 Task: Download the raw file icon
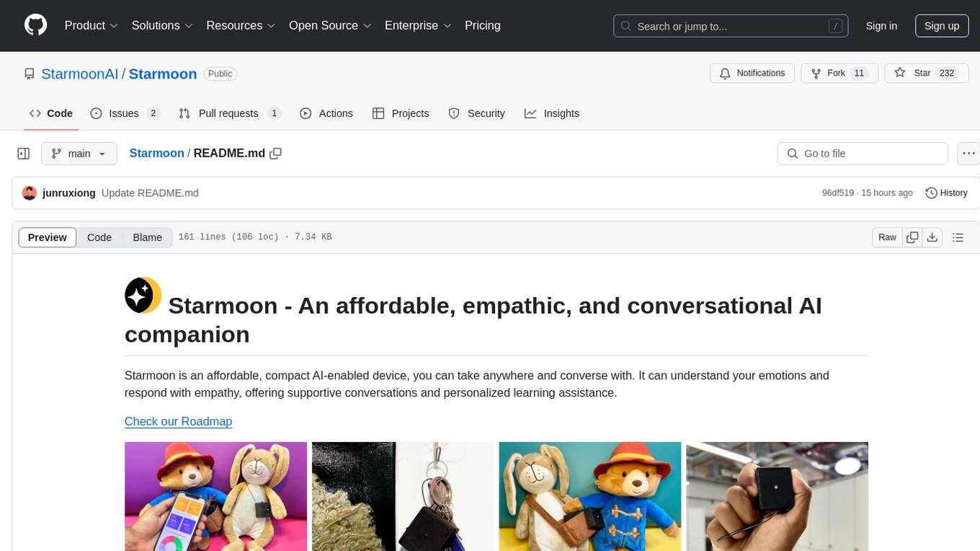[x=932, y=237]
